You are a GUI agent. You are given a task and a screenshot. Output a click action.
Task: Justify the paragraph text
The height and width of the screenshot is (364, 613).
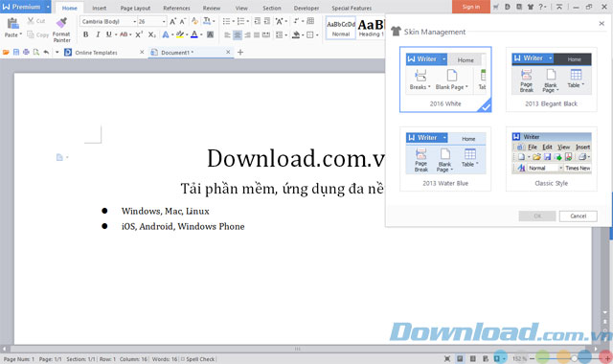click(257, 34)
